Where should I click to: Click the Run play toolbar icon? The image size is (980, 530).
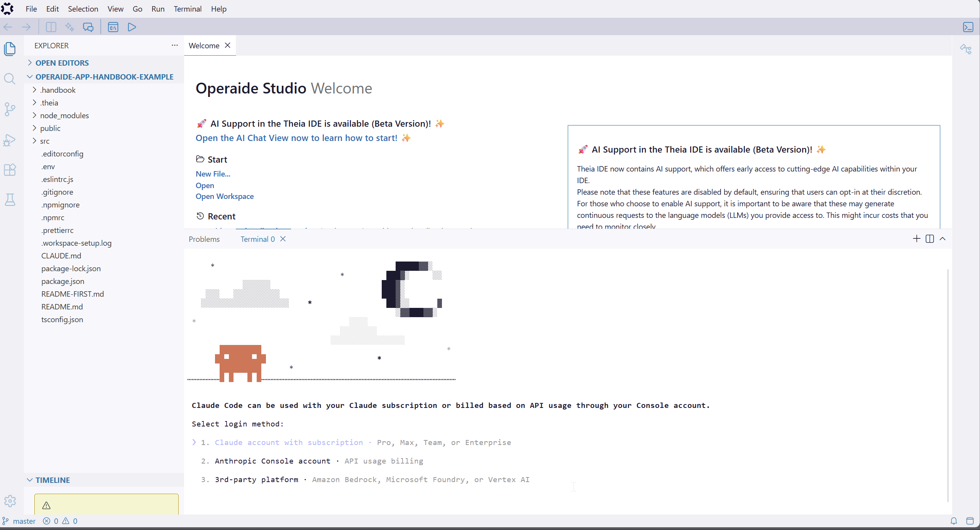pyautogui.click(x=132, y=27)
